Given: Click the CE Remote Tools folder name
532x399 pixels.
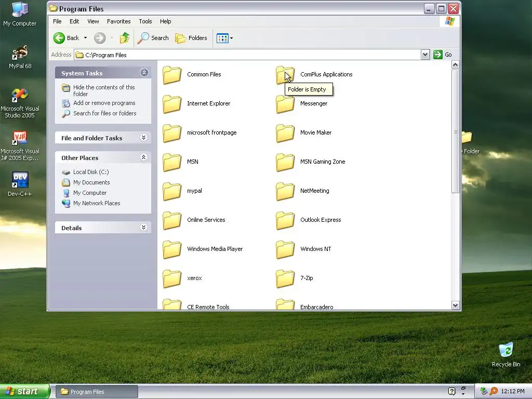Looking at the screenshot, I should coord(208,307).
